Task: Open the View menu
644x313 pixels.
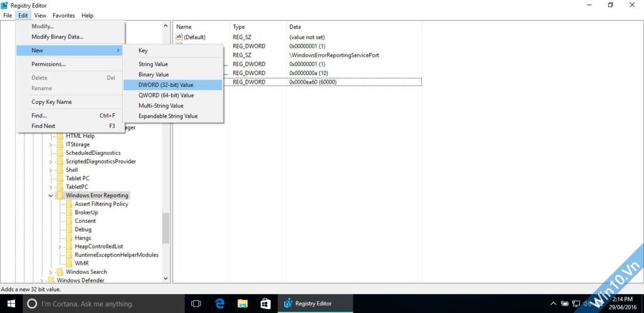Action: click(40, 16)
